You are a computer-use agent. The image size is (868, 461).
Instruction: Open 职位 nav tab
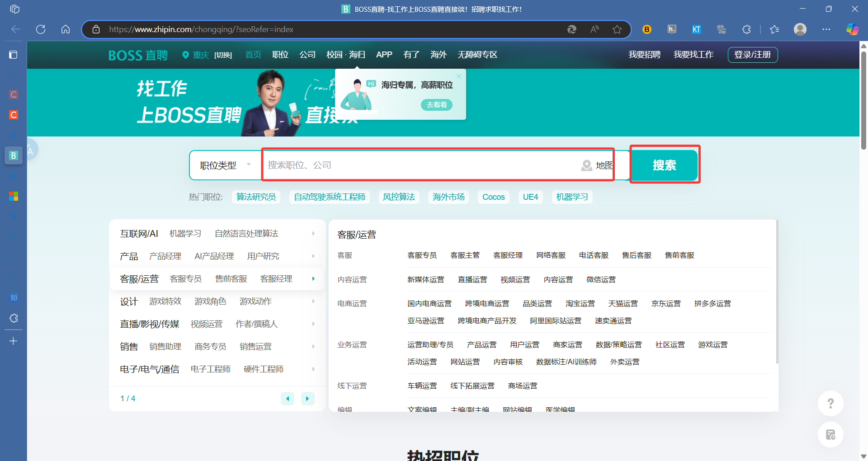pos(280,55)
